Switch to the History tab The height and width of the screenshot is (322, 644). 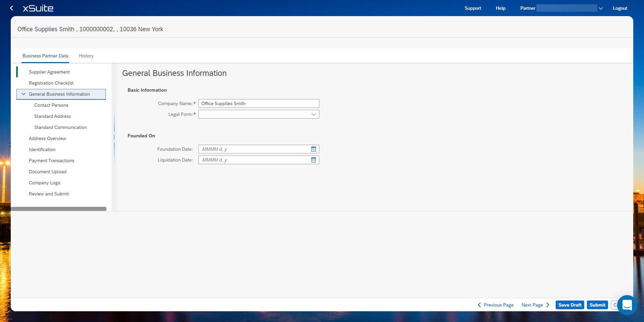click(86, 56)
